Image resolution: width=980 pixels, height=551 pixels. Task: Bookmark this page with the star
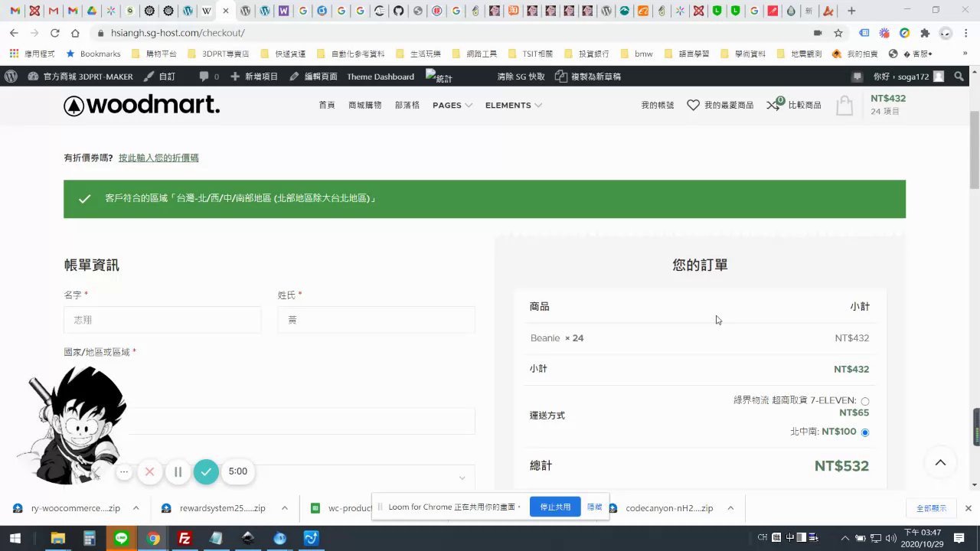click(x=838, y=33)
